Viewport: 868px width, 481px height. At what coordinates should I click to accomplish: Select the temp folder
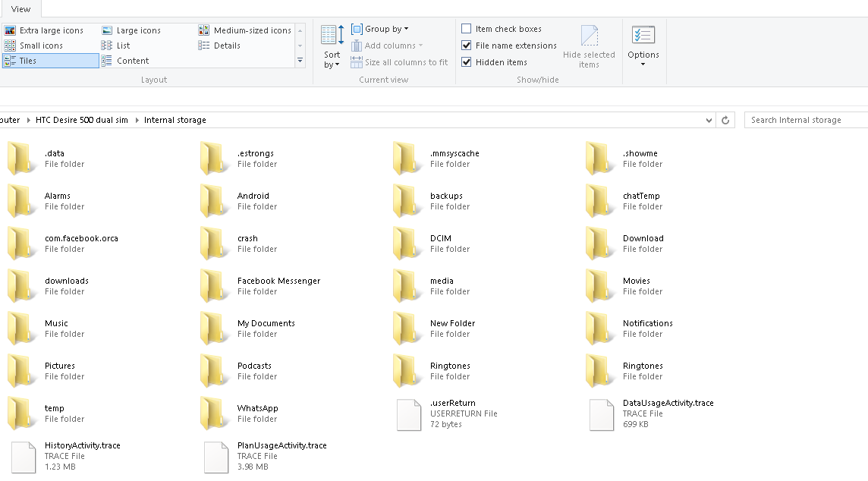click(x=47, y=414)
